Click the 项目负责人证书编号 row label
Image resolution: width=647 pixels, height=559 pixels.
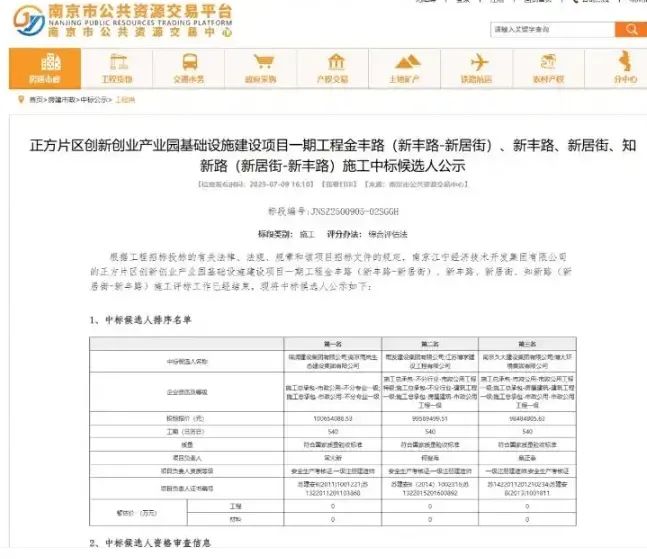[x=187, y=488]
